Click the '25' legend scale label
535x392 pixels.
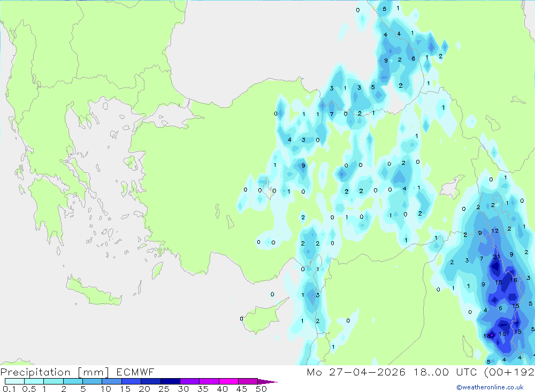(164, 389)
